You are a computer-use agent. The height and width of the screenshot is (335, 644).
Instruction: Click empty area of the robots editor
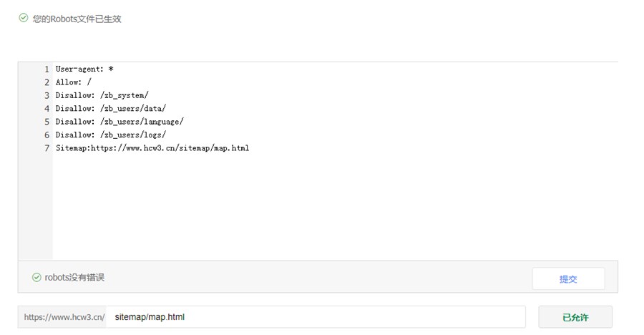point(335,205)
